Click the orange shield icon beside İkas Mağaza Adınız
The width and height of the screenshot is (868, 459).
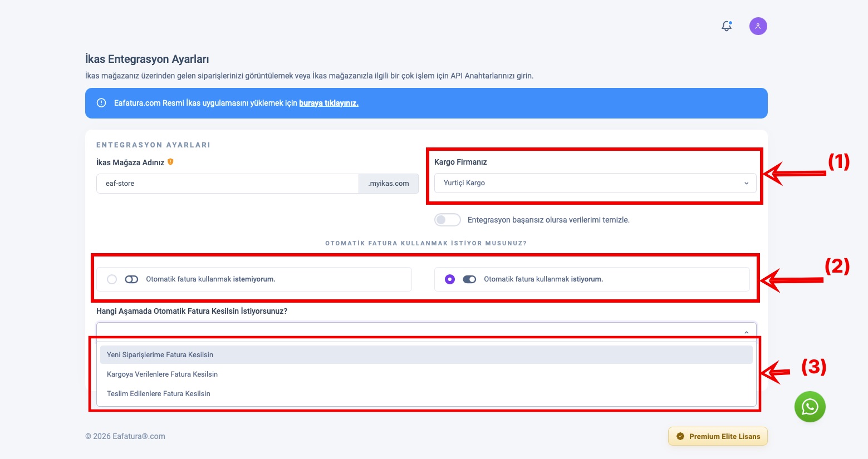(x=170, y=162)
